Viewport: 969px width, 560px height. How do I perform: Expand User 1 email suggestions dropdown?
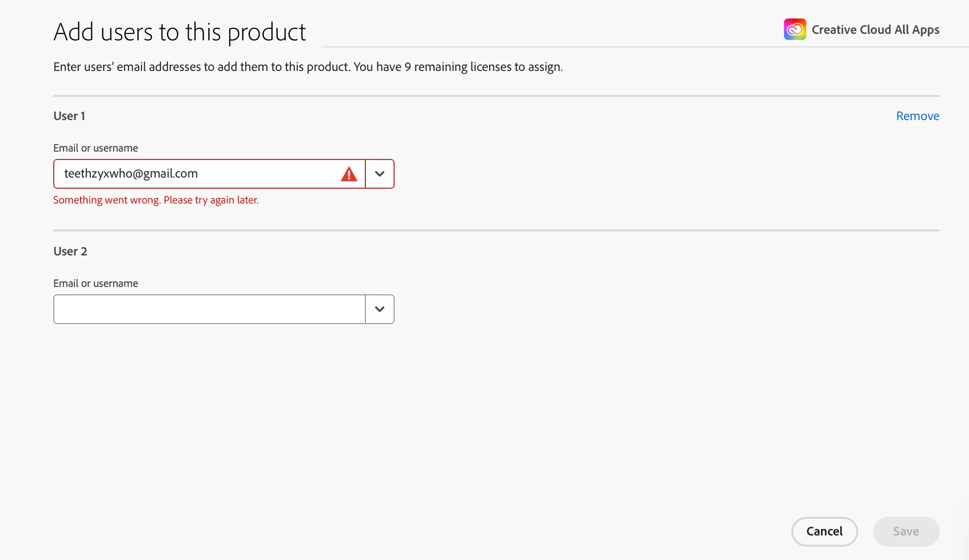[380, 174]
